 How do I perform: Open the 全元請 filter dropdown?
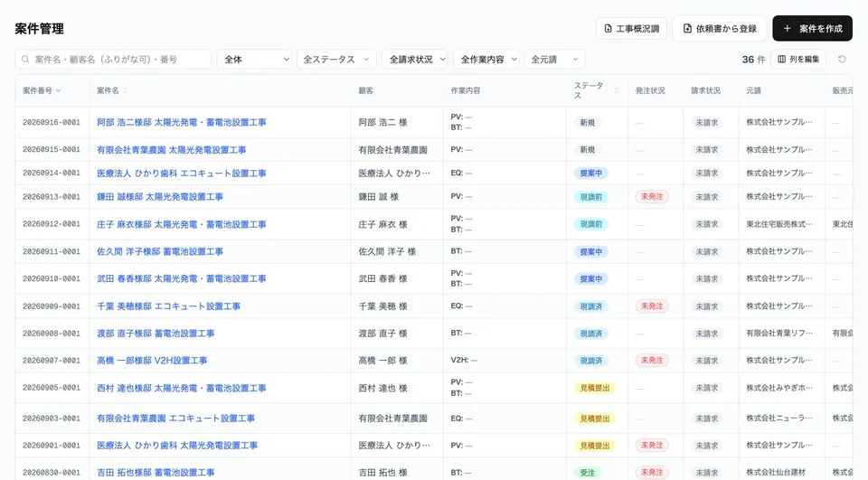[554, 60]
